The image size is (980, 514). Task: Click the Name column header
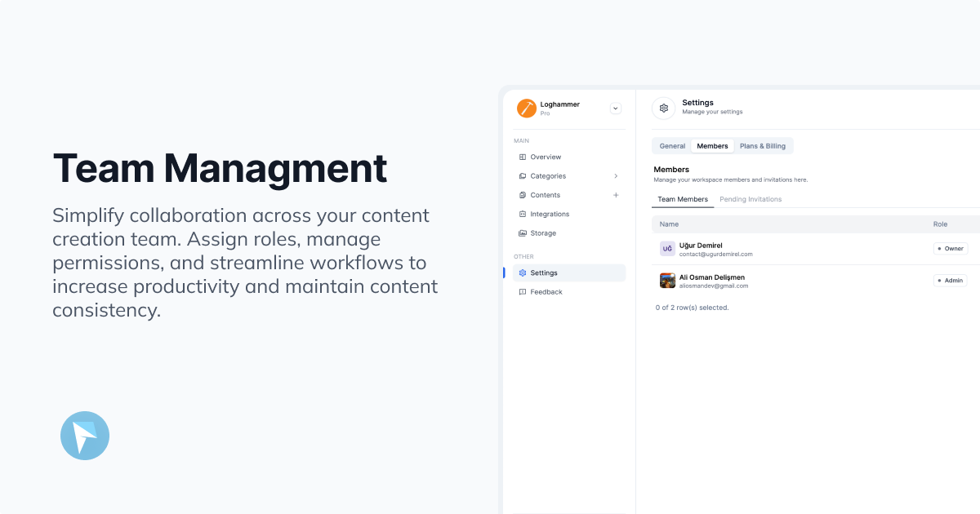coord(669,224)
